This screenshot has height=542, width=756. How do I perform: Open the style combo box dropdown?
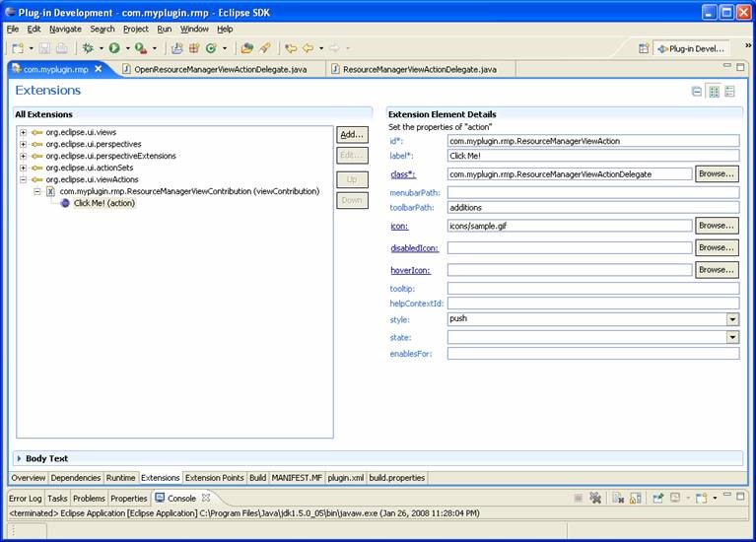tap(732, 319)
